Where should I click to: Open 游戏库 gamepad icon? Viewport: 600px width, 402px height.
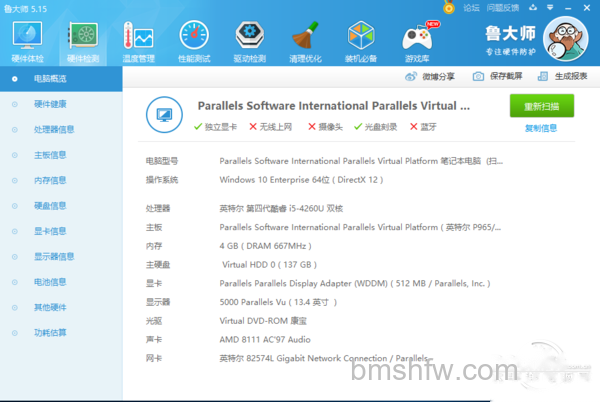417,36
